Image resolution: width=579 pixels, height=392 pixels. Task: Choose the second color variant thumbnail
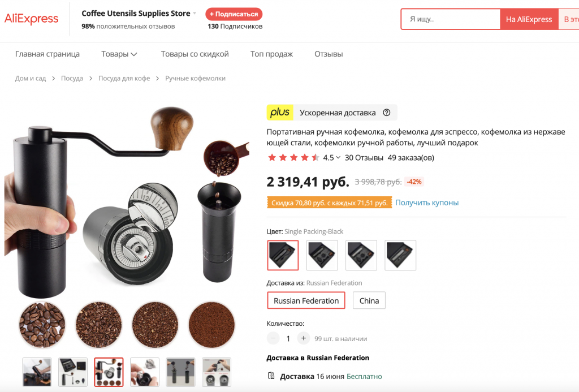coord(322,255)
